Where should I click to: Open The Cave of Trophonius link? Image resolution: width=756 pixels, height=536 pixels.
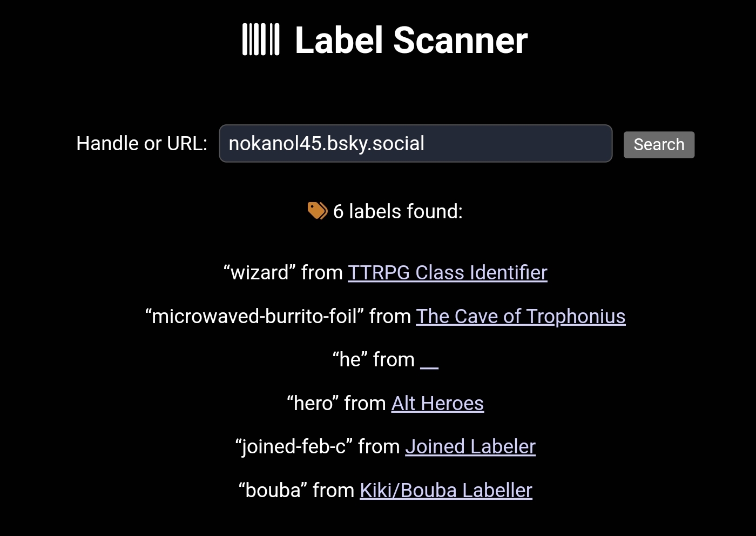[521, 317]
